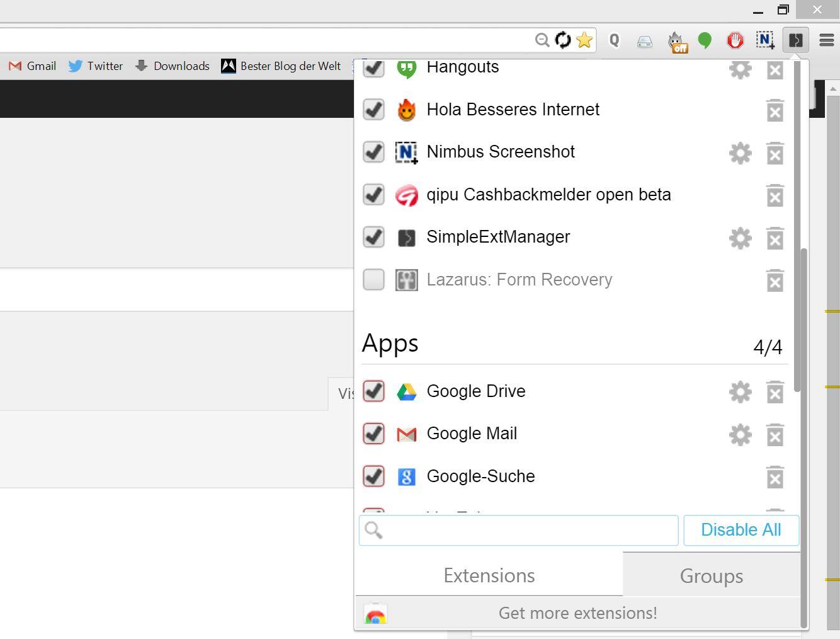Click the page scrollbar up arrow
This screenshot has width=840, height=639.
tap(833, 89)
